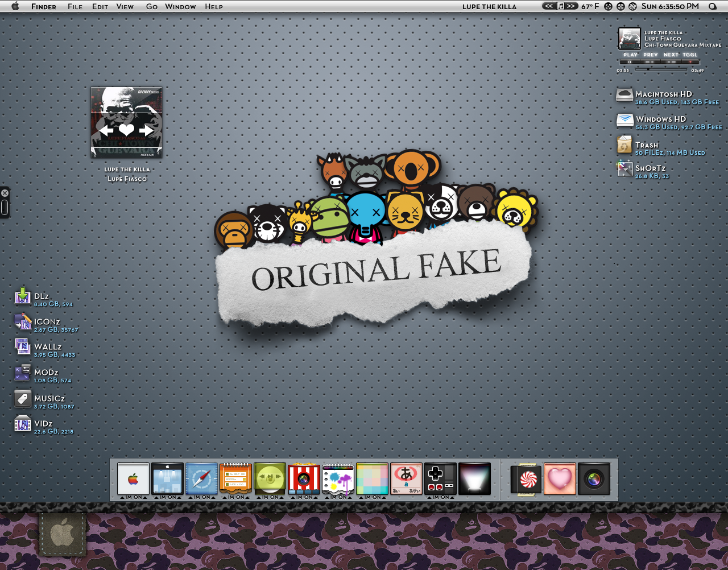Screen dimensions: 728x570
Task: Open the Apple menu
Action: [x=15, y=6]
